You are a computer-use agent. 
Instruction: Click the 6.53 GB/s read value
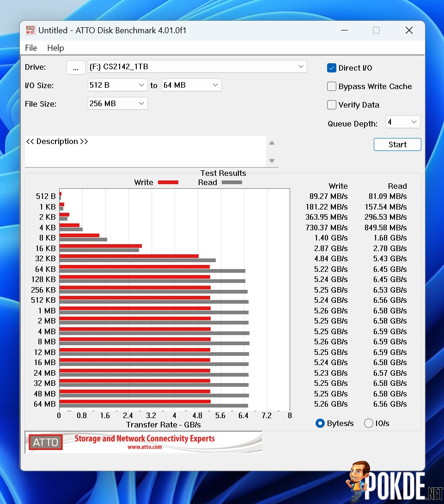(x=390, y=290)
